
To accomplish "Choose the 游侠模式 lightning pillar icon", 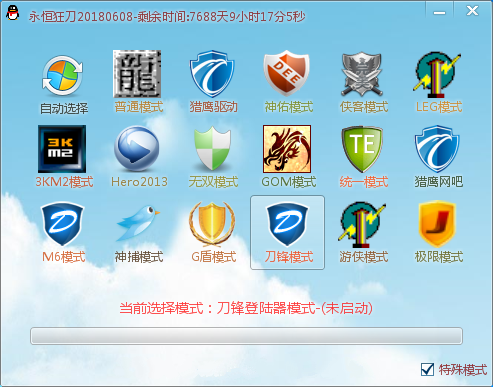I will pos(362,224).
